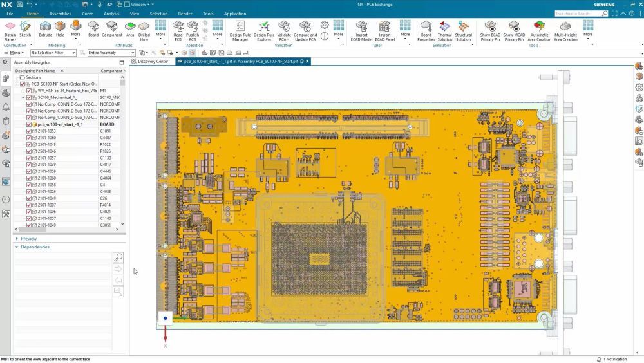The image size is (644, 363).
Task: Run Validate PCA
Action: coord(284,31)
